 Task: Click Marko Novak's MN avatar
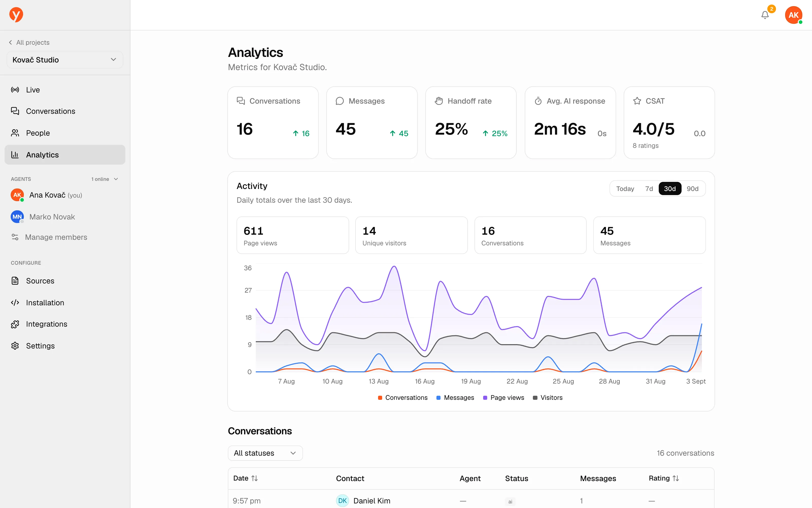[x=17, y=217]
